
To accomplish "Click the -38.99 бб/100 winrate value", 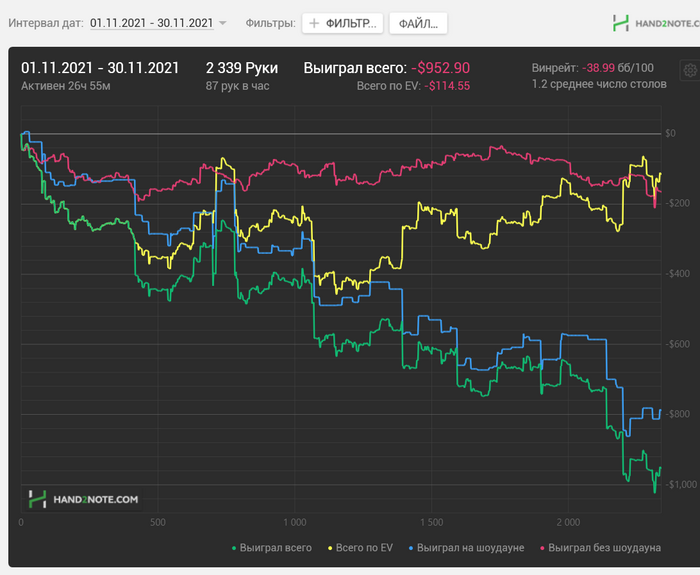I will click(x=618, y=68).
